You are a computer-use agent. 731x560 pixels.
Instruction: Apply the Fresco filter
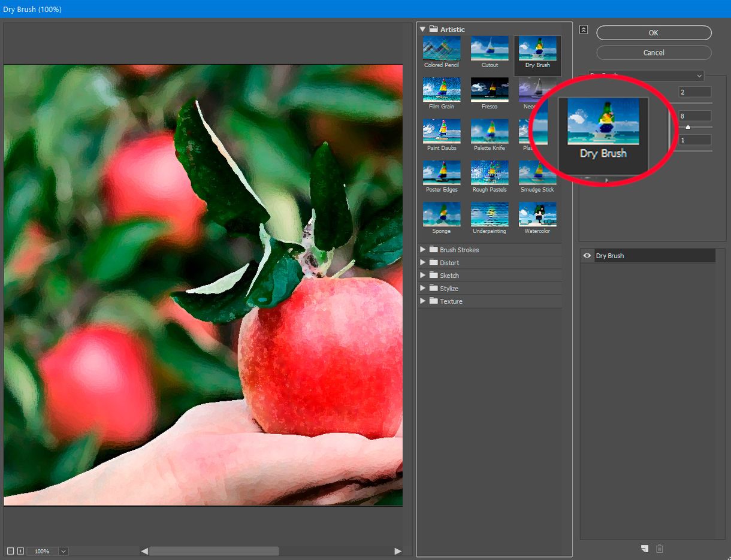tap(489, 90)
